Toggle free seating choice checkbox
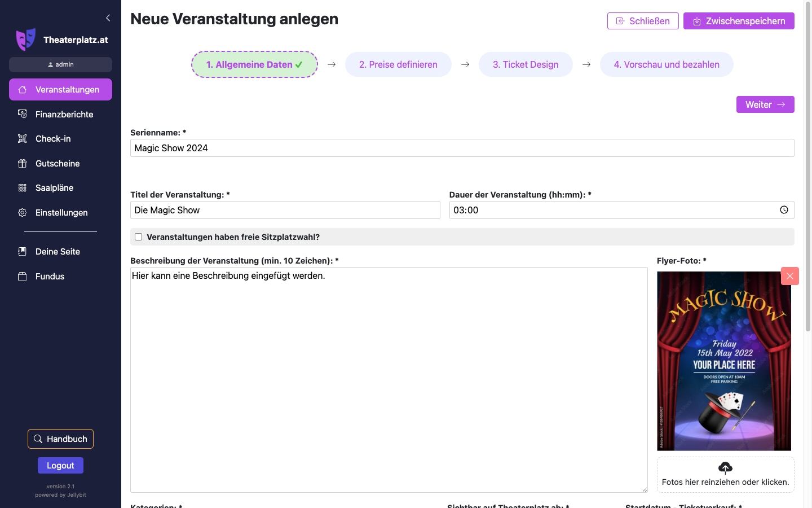 coord(138,237)
